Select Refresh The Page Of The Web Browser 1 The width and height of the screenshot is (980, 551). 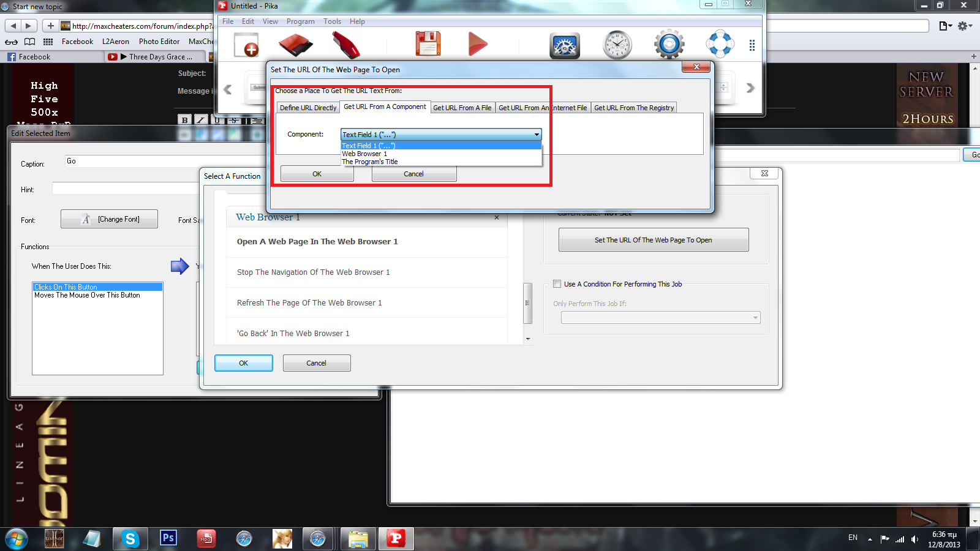309,303
